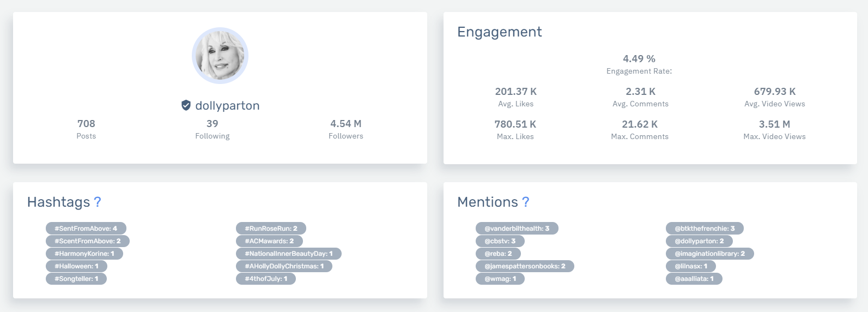Choose the #RunRoseRun hashtag tag
868x312 pixels.
(271, 229)
